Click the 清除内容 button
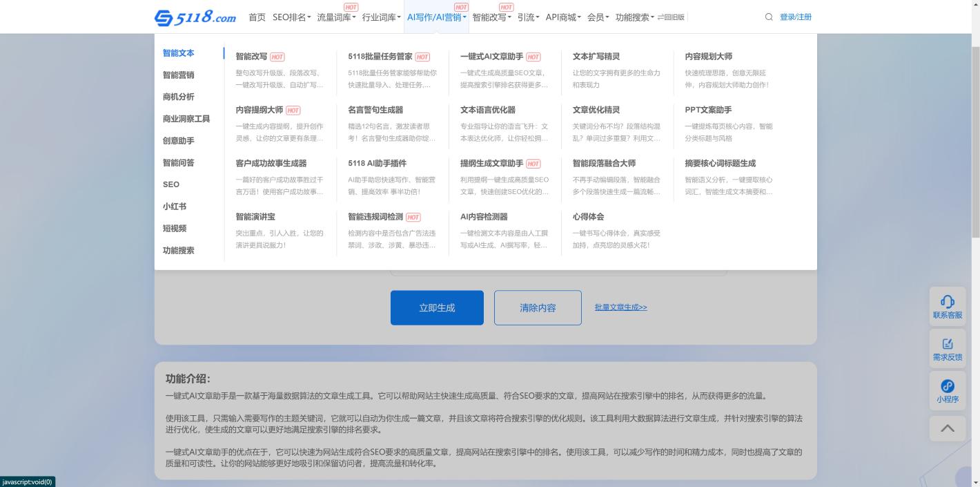 coord(538,307)
